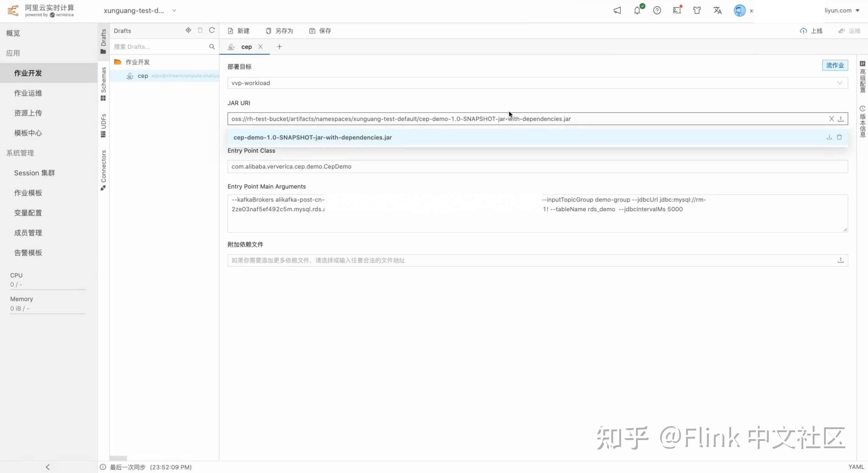This screenshot has height=473, width=868.
Task: Refresh the Drafts list
Action: coord(212,30)
